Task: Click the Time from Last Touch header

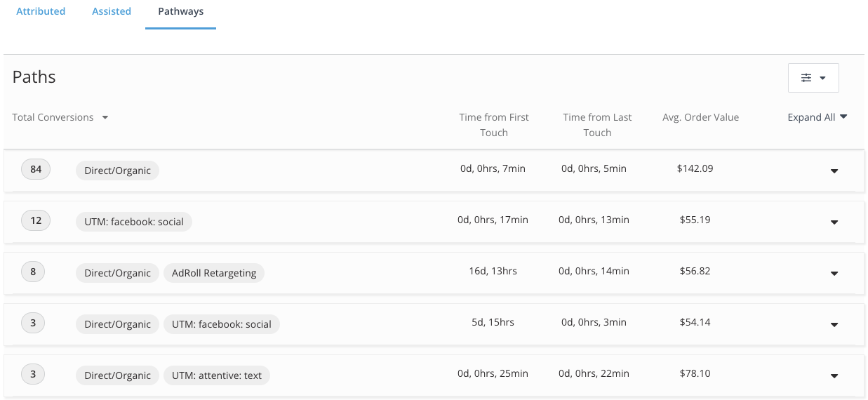Action: (x=597, y=125)
